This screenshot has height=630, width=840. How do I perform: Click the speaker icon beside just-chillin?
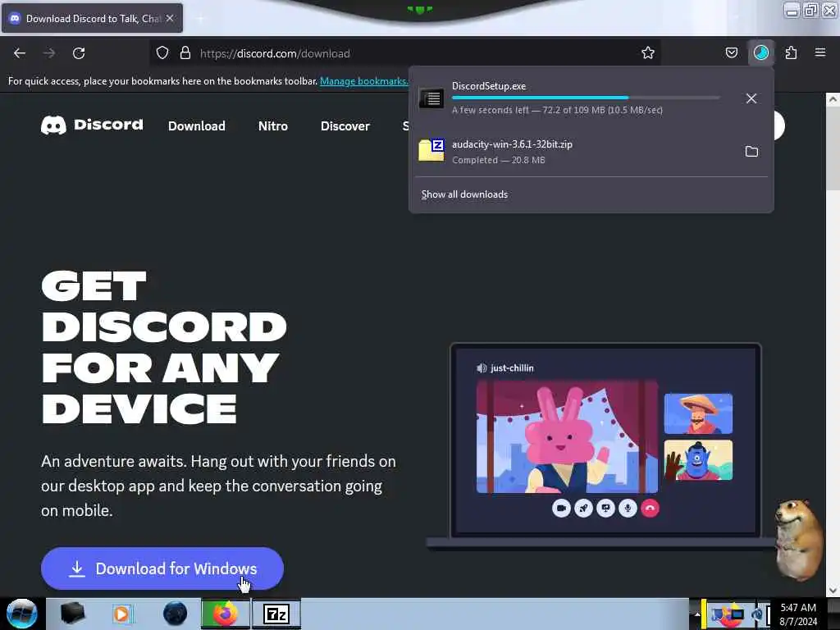[482, 368]
